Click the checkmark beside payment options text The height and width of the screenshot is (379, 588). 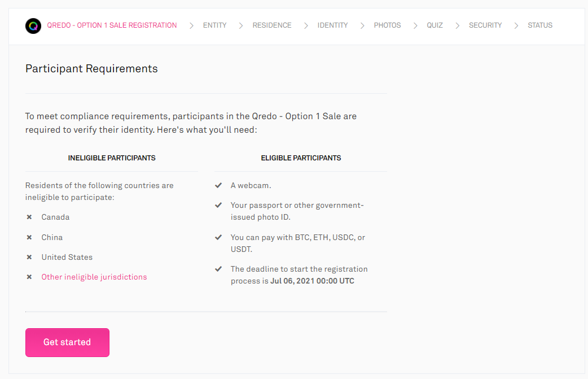click(x=218, y=237)
